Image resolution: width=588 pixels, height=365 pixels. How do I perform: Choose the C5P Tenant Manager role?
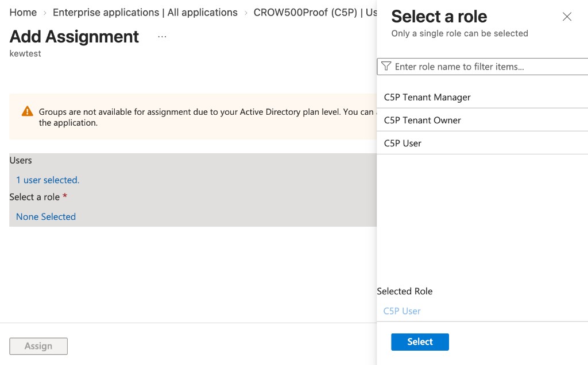pos(482,97)
